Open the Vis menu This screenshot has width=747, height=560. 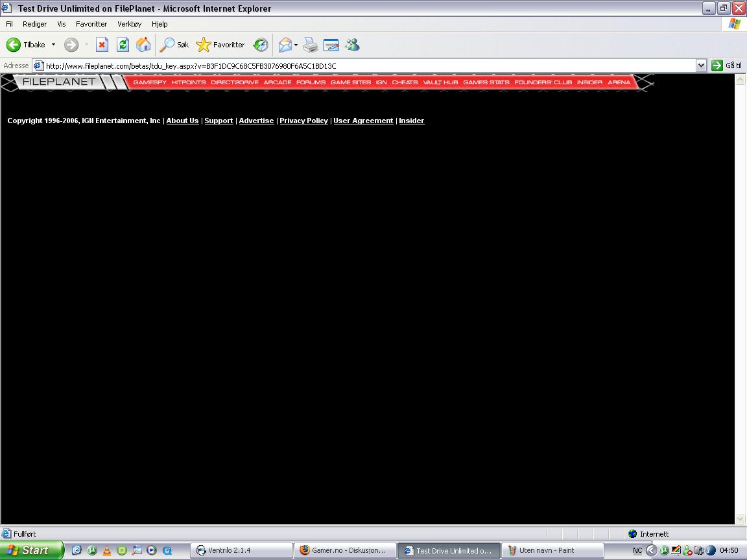(62, 24)
